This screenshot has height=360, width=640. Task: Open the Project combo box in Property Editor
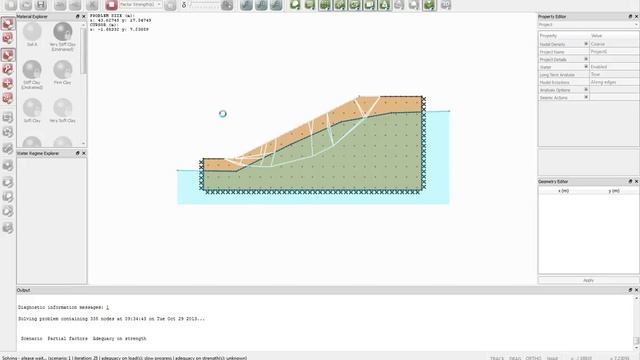(588, 25)
